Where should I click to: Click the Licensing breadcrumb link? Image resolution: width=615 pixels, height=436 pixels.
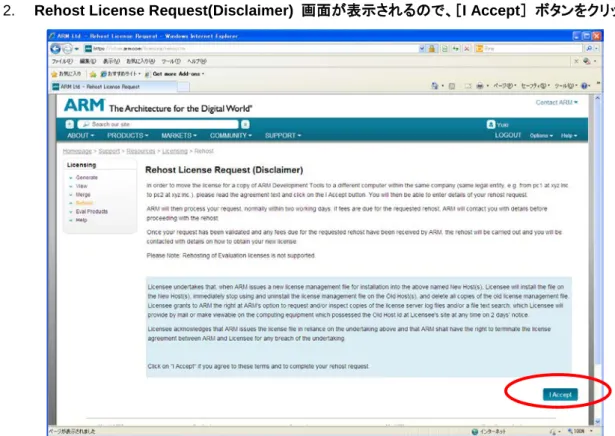(175, 151)
